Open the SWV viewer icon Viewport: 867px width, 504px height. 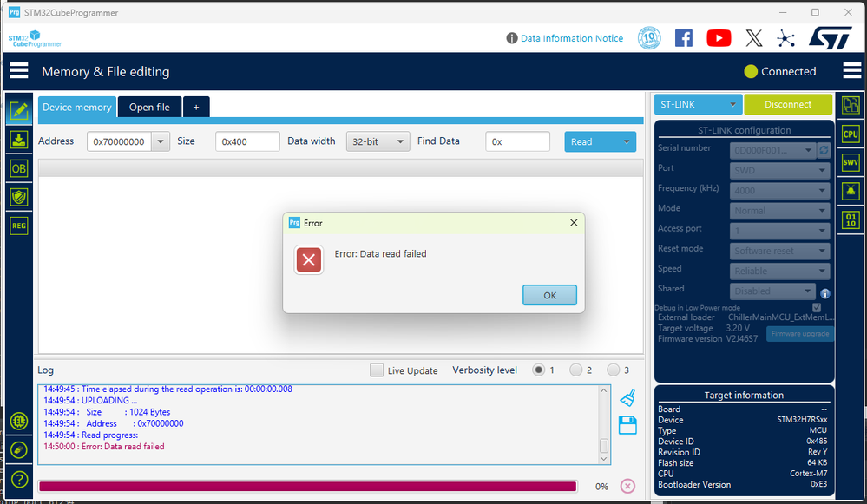(x=851, y=162)
